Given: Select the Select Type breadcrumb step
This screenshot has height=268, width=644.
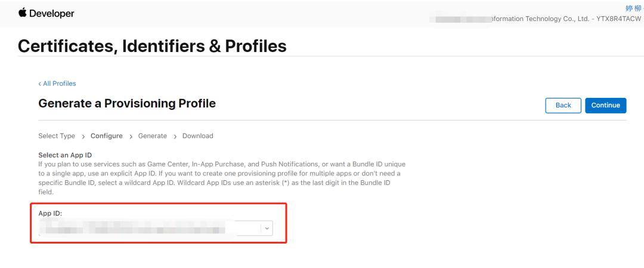Looking at the screenshot, I should (57, 136).
